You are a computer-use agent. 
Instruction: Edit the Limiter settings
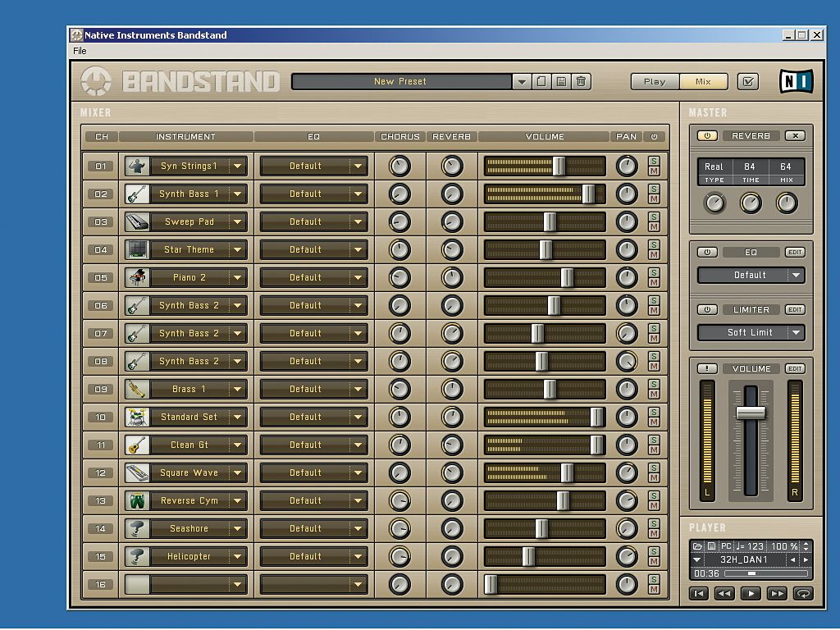[795, 309]
